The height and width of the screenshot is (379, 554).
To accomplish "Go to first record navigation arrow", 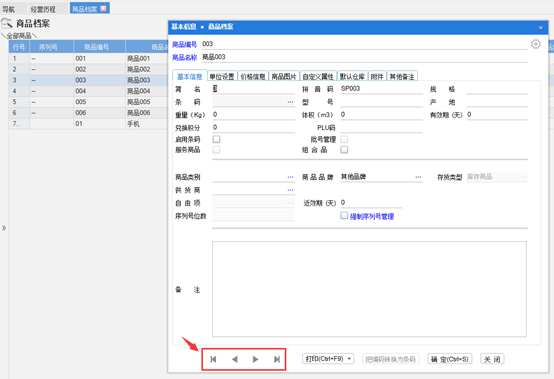I will (x=213, y=359).
